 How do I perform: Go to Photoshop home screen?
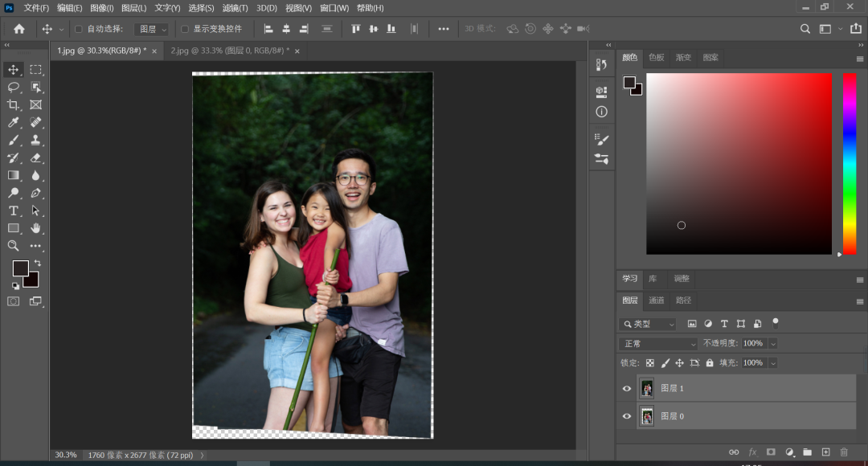pyautogui.click(x=19, y=29)
